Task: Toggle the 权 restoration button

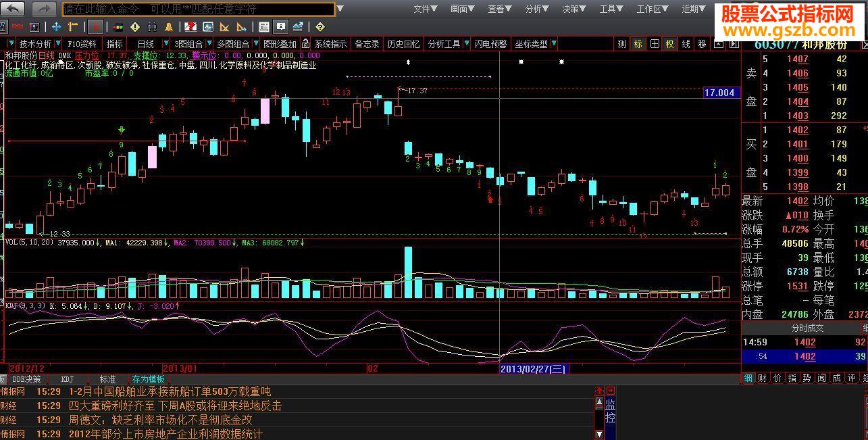Action: (x=669, y=43)
